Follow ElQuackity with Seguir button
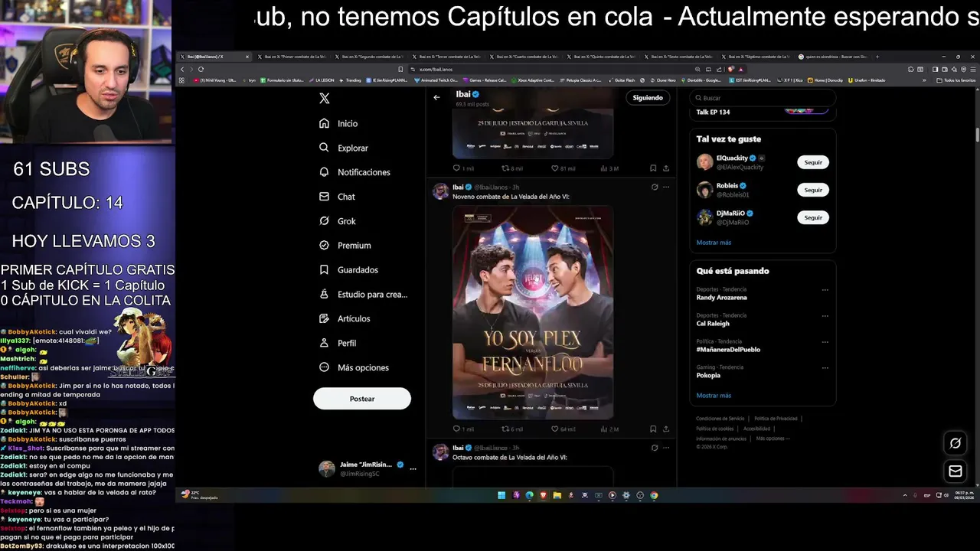The height and width of the screenshot is (551, 980). point(813,162)
